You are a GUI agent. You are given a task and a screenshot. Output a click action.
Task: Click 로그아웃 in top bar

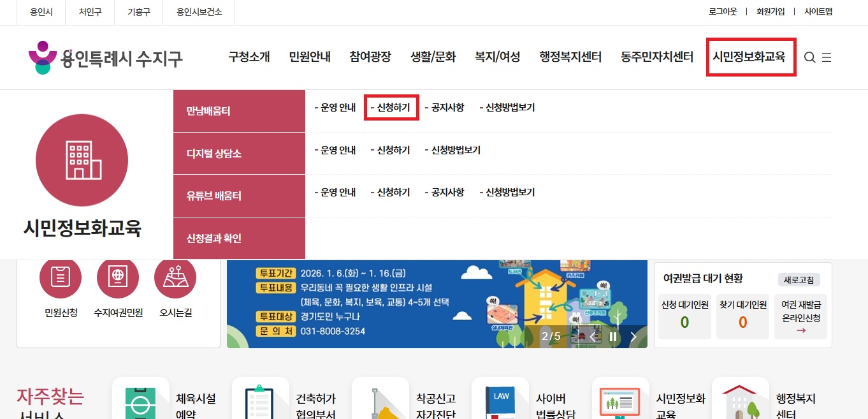point(723,11)
